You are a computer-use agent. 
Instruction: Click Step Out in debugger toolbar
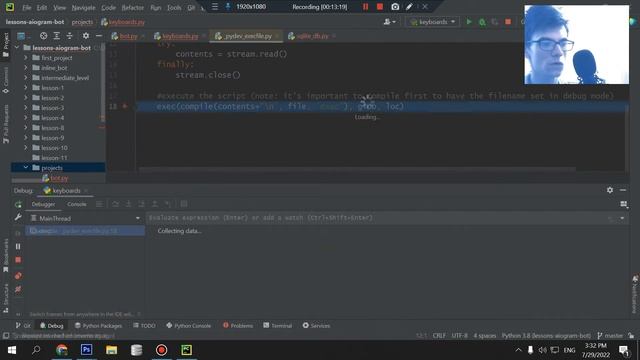click(x=155, y=204)
